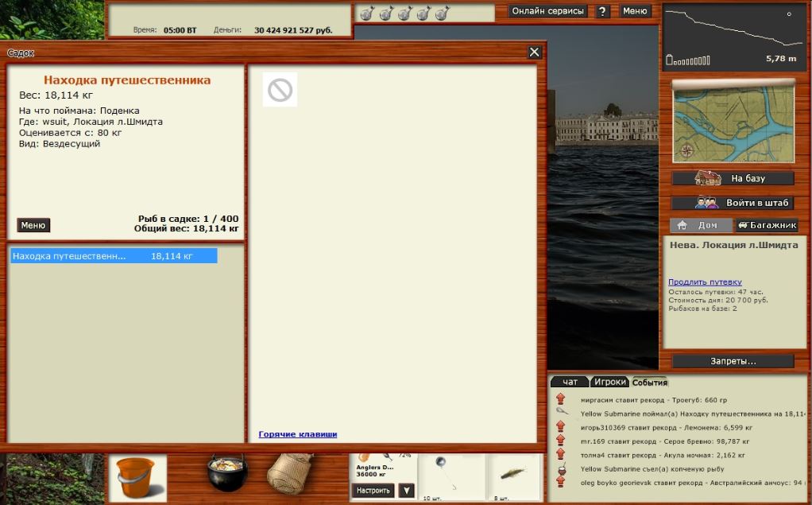This screenshot has height=505, width=812.
Task: Select the float tackle slot showing 10 шт.
Action: click(x=450, y=477)
